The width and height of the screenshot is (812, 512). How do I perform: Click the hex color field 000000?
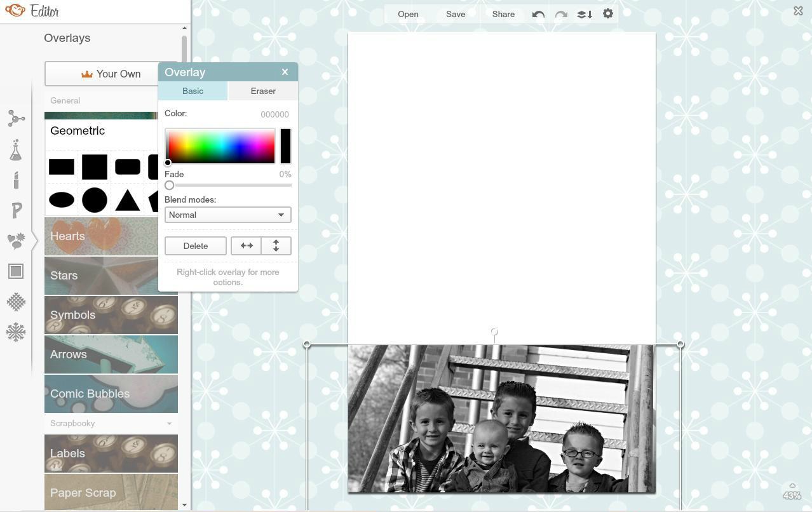coord(274,114)
